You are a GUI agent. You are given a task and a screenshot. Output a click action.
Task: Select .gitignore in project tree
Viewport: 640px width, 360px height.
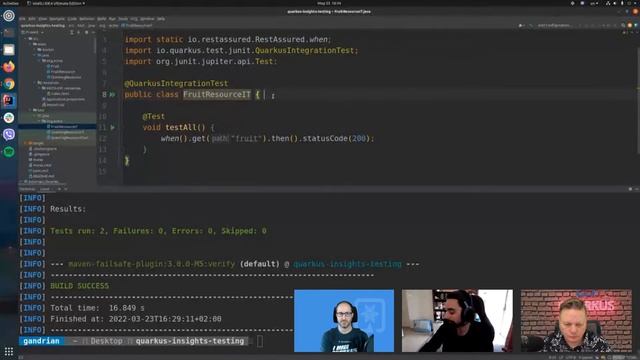39,154
